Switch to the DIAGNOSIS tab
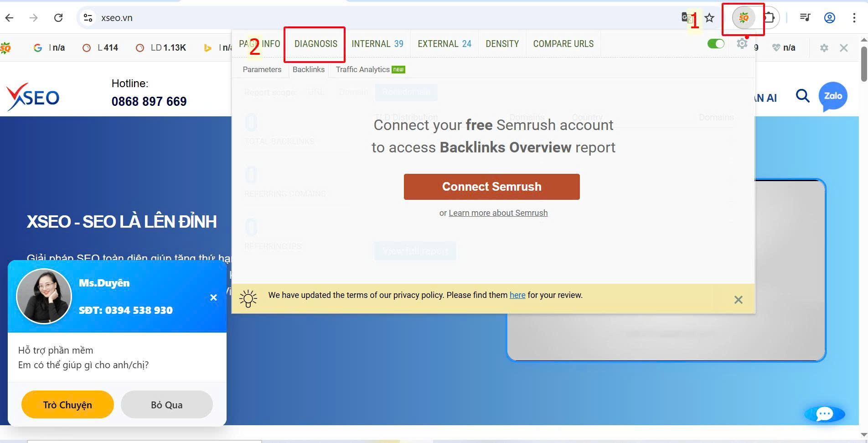 click(x=315, y=44)
